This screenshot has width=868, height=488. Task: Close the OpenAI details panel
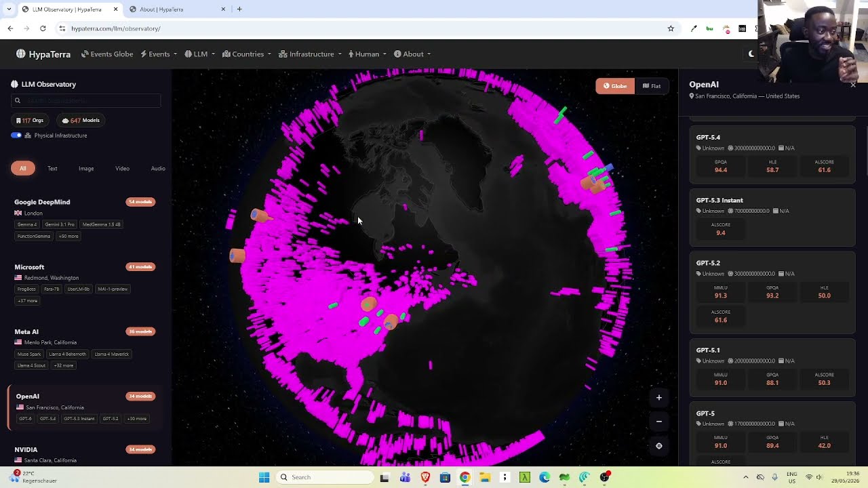pyautogui.click(x=853, y=85)
